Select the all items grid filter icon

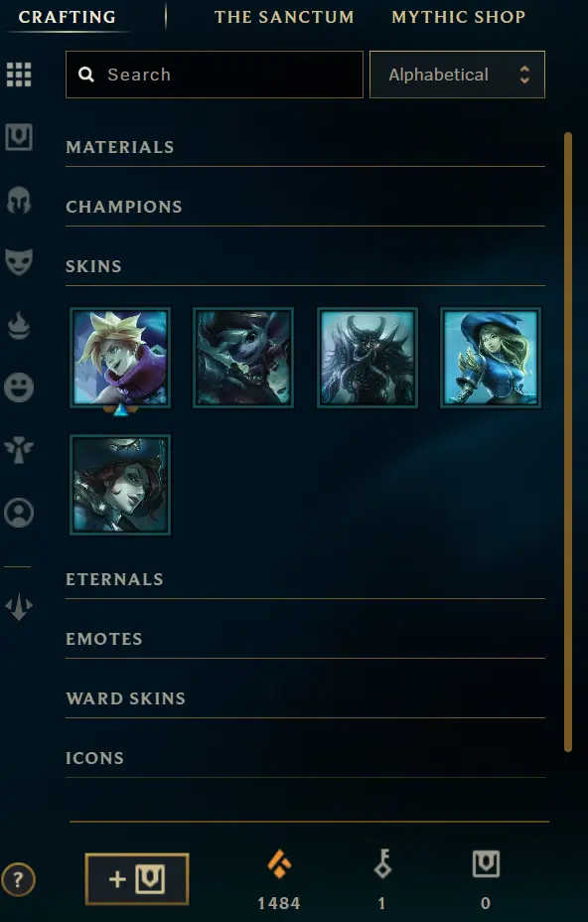pos(19,75)
